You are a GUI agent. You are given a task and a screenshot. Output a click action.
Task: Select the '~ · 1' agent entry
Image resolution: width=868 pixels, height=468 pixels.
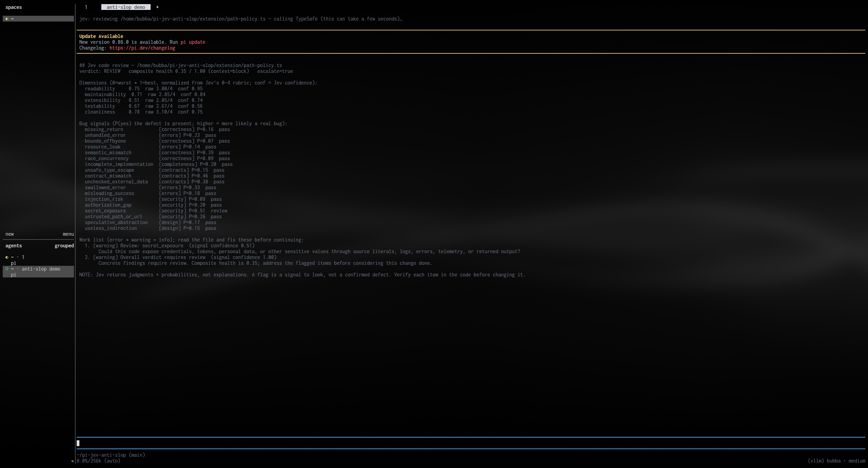pos(38,260)
